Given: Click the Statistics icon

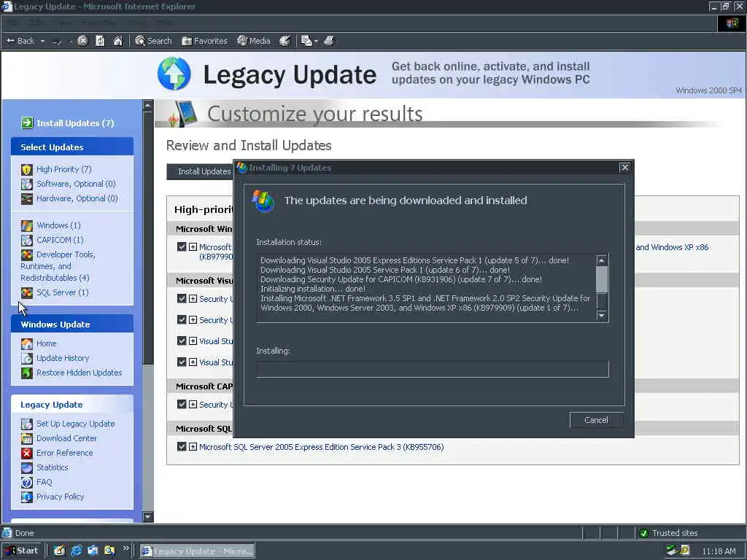Looking at the screenshot, I should 27,467.
